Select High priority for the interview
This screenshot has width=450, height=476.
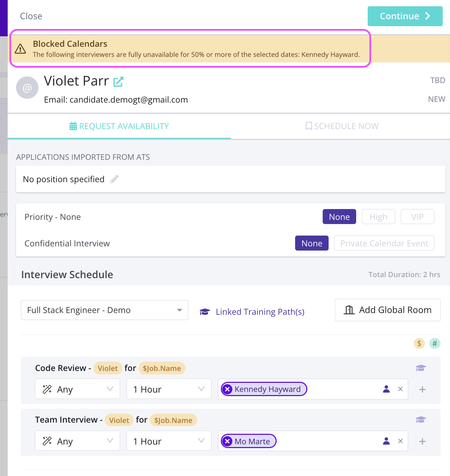coord(378,216)
